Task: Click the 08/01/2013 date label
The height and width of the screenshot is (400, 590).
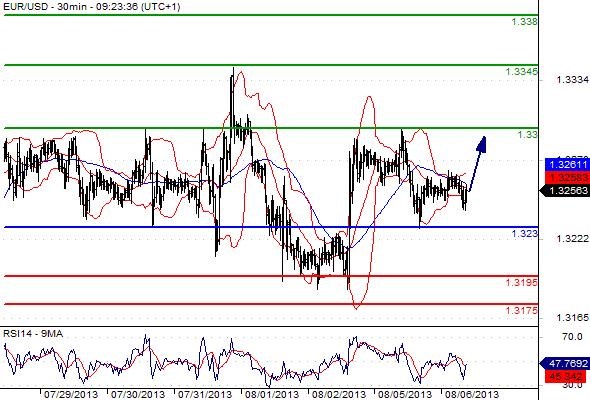Action: [272, 395]
